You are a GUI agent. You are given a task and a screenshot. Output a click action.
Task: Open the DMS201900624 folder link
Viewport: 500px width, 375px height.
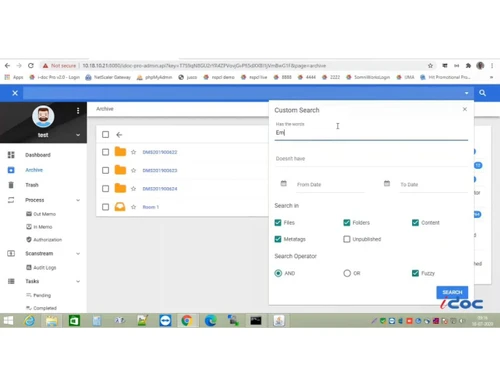[x=160, y=189]
